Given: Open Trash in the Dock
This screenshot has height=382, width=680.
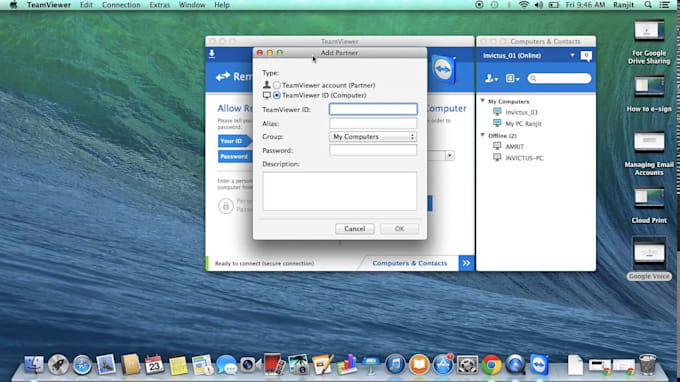Looking at the screenshot, I should pyautogui.click(x=647, y=365).
